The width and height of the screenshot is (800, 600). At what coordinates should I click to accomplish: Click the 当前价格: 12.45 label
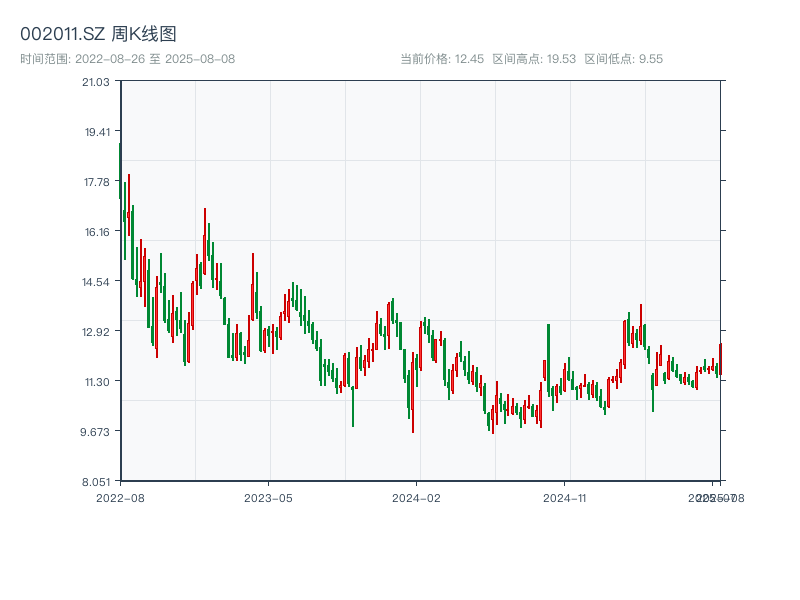pyautogui.click(x=442, y=59)
